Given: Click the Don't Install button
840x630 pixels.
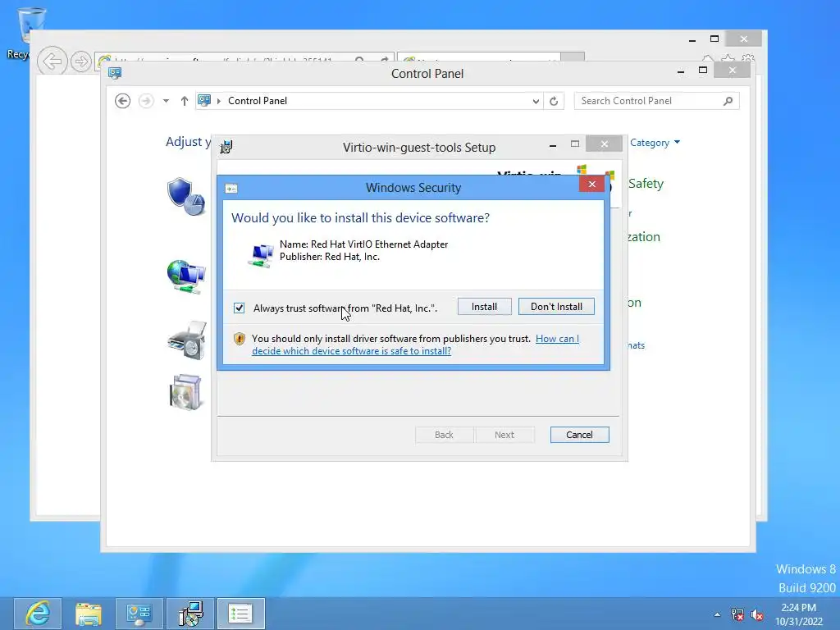Looking at the screenshot, I should (x=556, y=307).
